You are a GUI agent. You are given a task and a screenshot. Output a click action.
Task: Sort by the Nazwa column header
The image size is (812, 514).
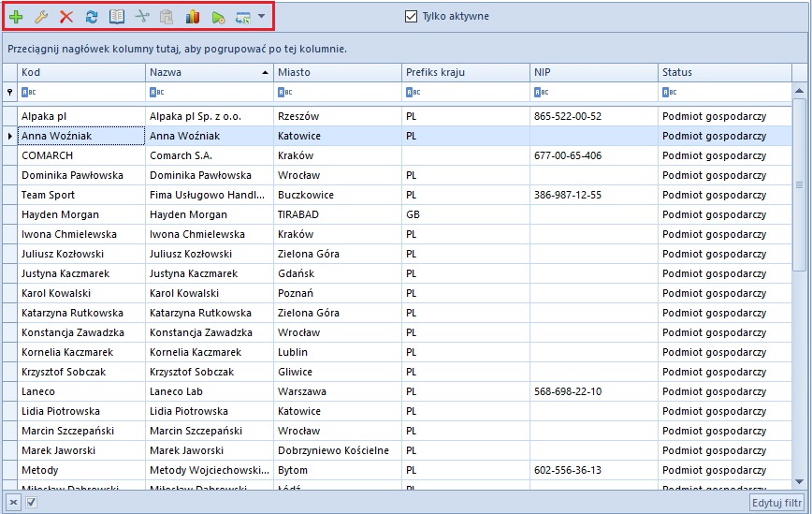pos(210,72)
